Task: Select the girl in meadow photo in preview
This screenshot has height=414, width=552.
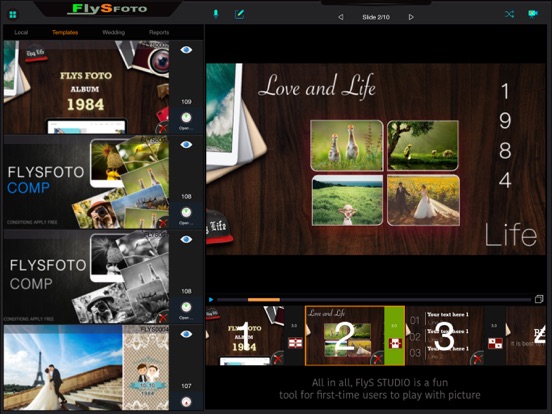Action: click(x=347, y=200)
